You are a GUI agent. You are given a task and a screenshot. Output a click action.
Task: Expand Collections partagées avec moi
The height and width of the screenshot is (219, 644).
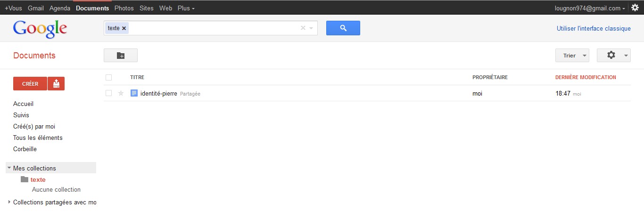pyautogui.click(x=9, y=202)
